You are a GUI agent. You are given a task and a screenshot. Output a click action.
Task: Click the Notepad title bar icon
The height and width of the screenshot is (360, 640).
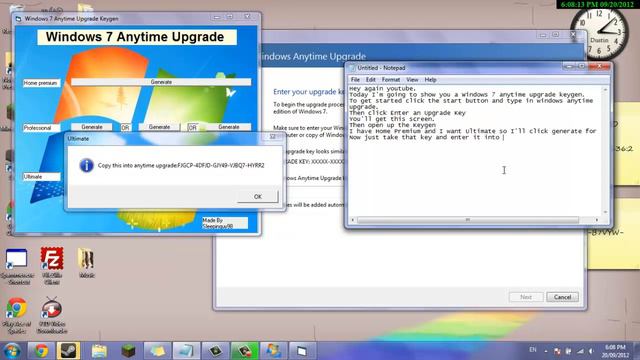(352, 68)
